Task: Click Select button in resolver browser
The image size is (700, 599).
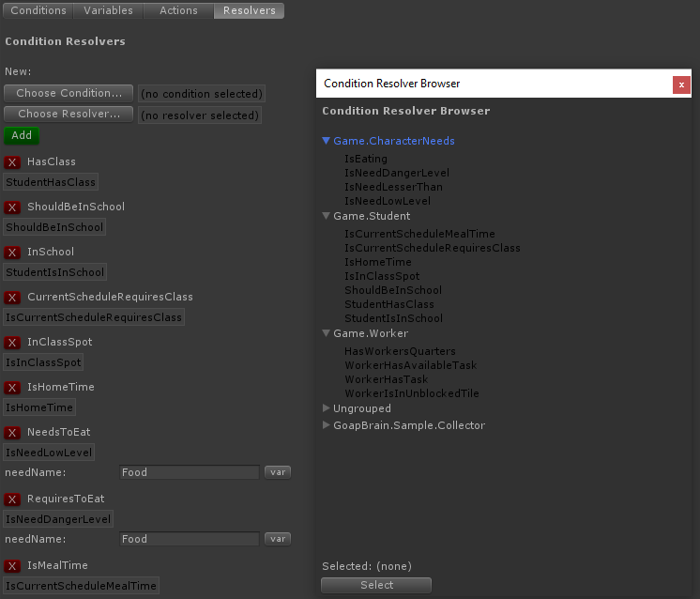Action: (x=376, y=585)
